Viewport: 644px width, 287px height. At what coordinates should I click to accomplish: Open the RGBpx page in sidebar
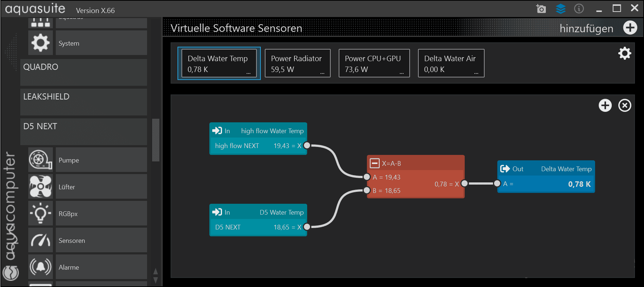[101, 213]
